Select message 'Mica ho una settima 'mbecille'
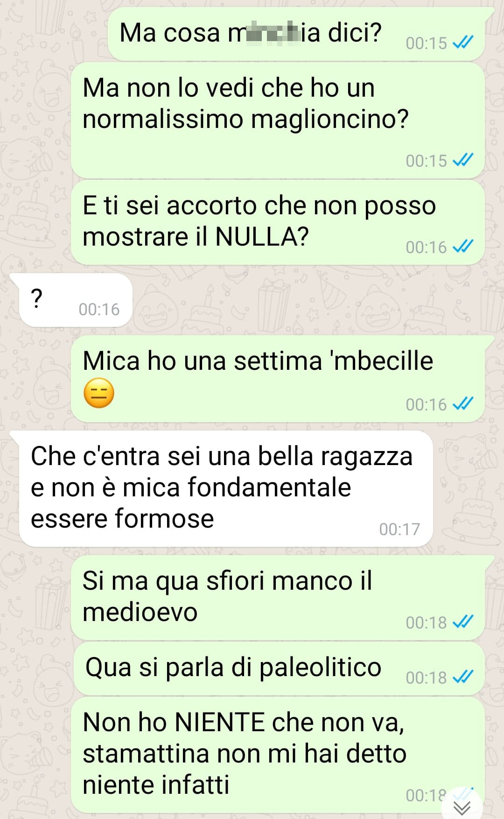The height and width of the screenshot is (819, 504). [x=278, y=379]
